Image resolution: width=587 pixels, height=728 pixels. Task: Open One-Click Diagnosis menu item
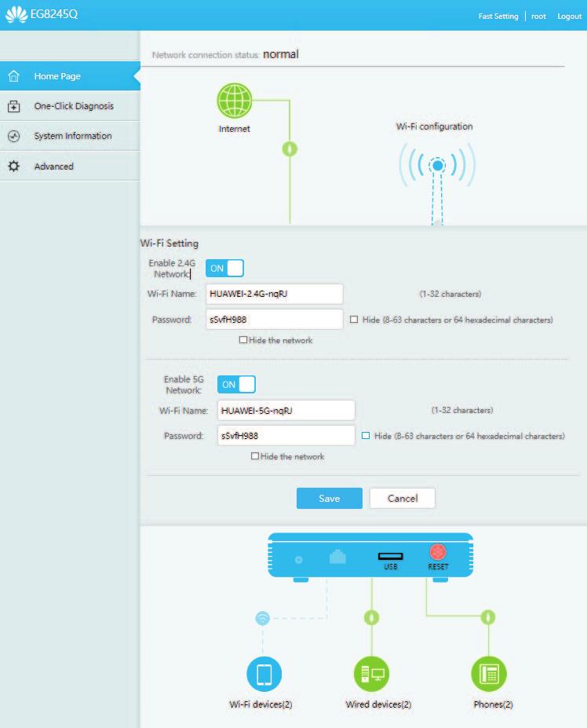pyautogui.click(x=70, y=106)
